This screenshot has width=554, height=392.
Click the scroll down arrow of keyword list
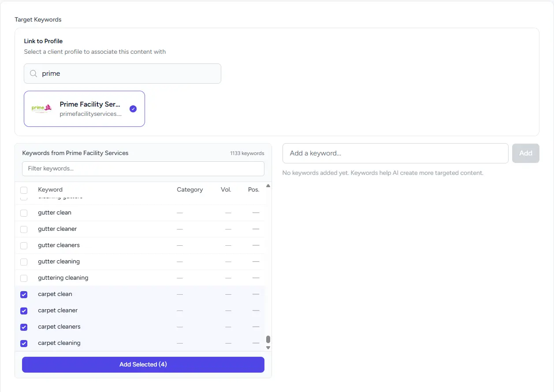268,348
